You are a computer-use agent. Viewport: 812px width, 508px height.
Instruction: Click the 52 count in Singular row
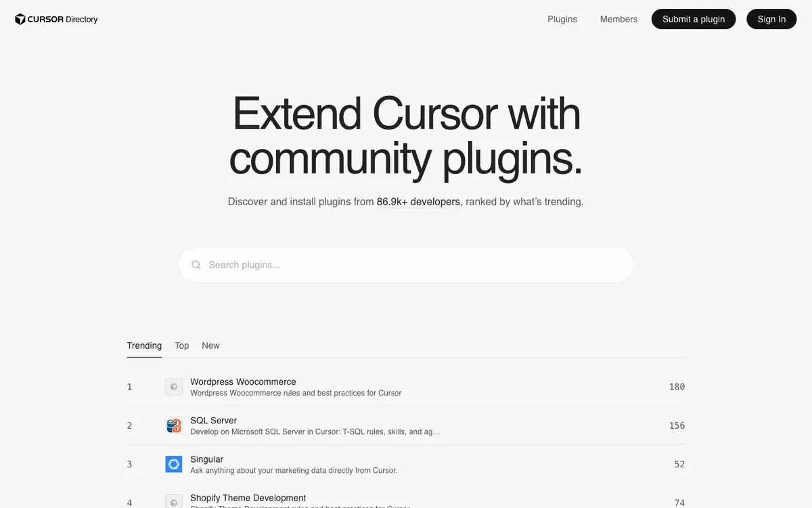[x=679, y=464]
